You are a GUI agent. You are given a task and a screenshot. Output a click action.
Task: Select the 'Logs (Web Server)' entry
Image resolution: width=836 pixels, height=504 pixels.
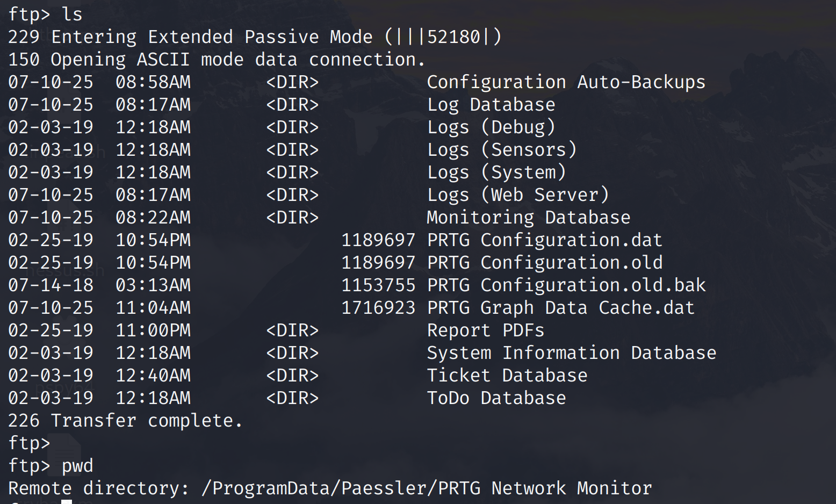518,195
